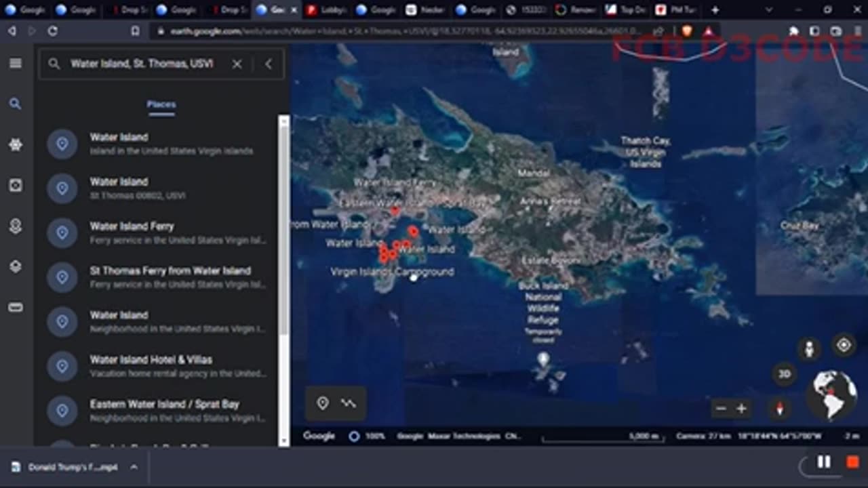This screenshot has width=868, height=488.
Task: Add placemark using map pin tool
Action: pos(323,403)
